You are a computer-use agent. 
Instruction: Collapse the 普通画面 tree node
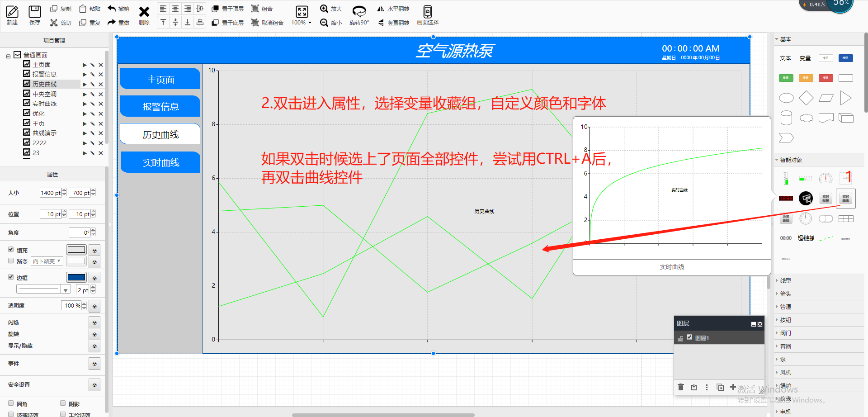(x=8, y=57)
